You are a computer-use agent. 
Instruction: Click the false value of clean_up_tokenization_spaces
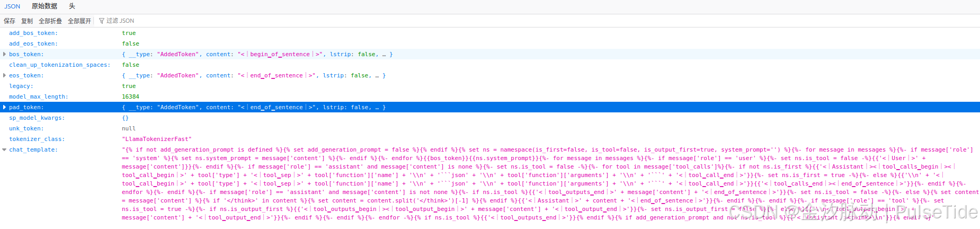click(x=130, y=65)
